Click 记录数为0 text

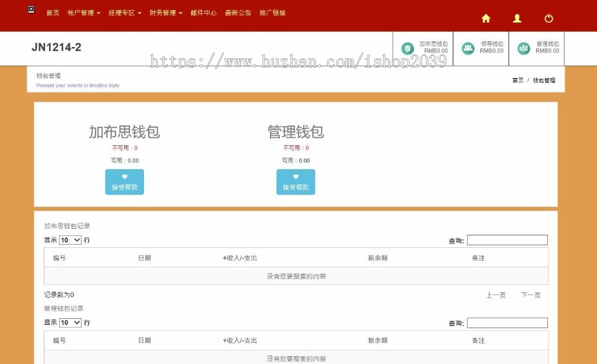(59, 294)
